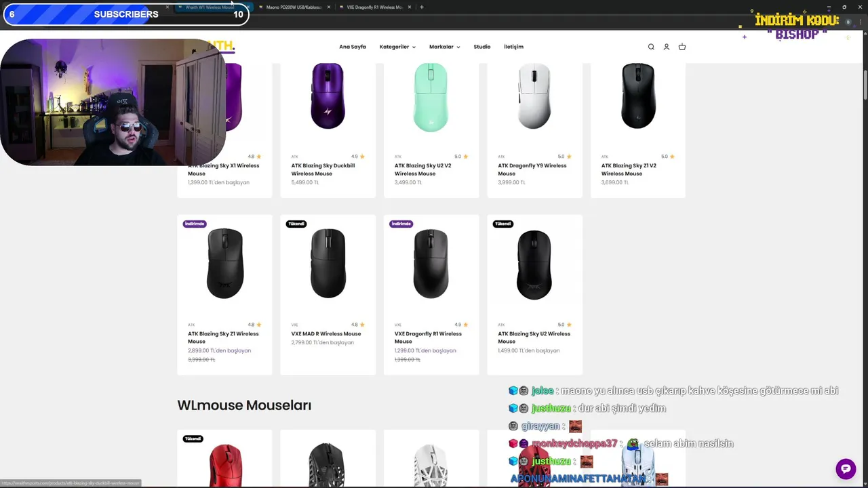Click the İndirimde badge on Blazing Sky Z1
This screenshot has height=488, width=868.
pyautogui.click(x=195, y=224)
